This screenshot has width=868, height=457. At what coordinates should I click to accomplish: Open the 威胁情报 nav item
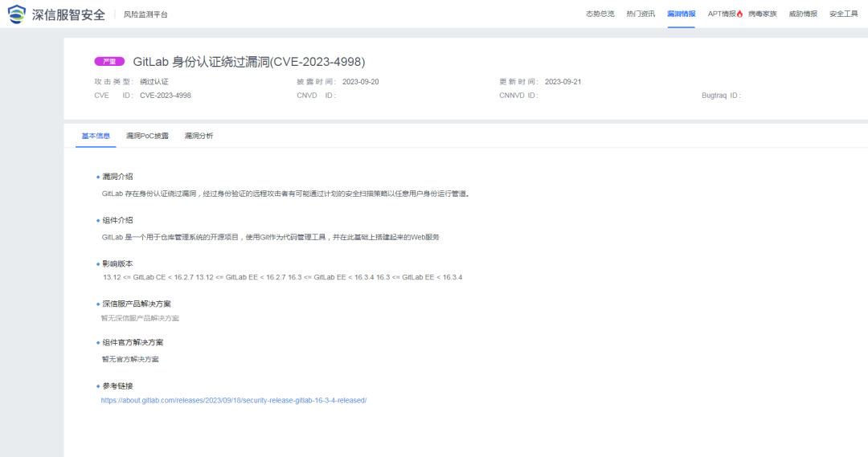click(x=803, y=14)
